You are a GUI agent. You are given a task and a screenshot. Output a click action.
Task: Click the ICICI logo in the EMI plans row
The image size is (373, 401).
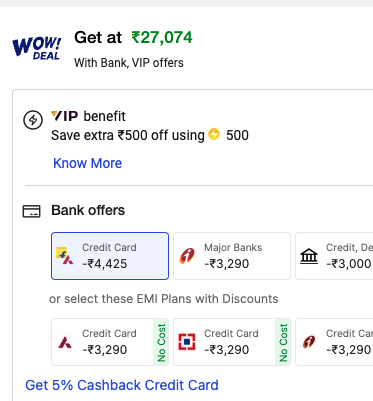309,342
